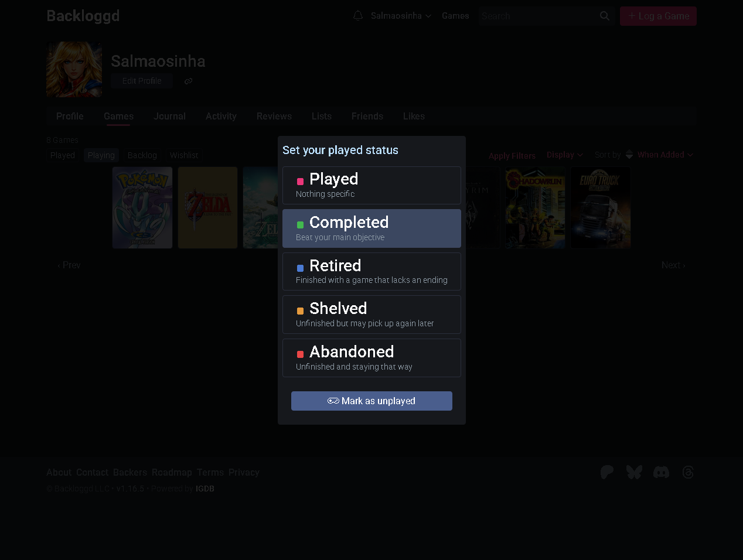This screenshot has height=560, width=743.
Task: Open the Backers footer link
Action: pos(130,472)
